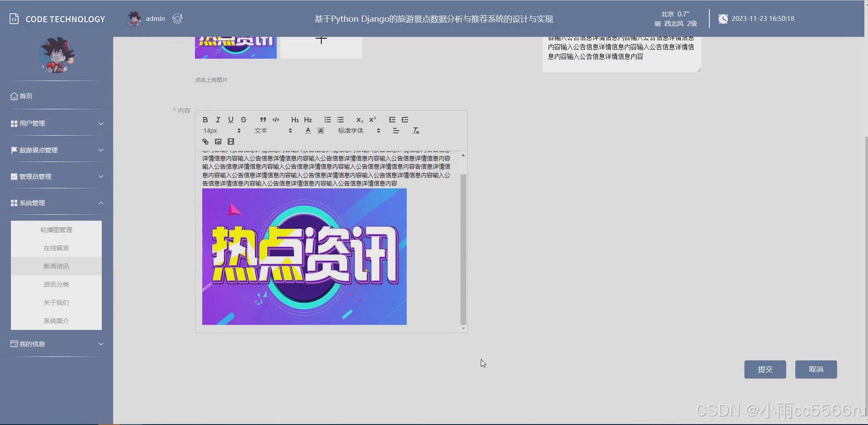
Task: Open the code view icon in the editor
Action: pos(276,119)
